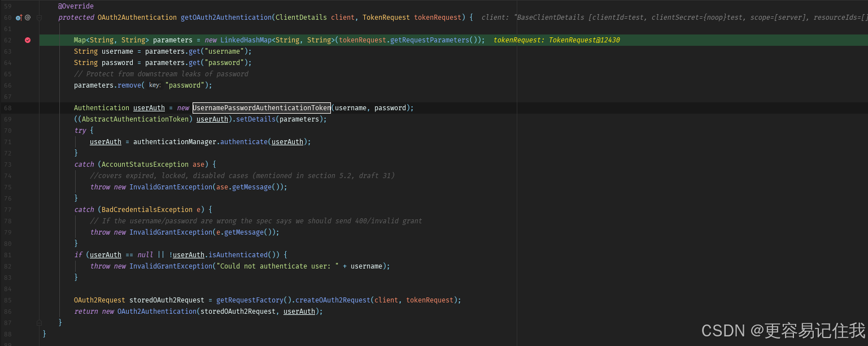Click comment about expired, locked, disabled cases

coord(242,176)
